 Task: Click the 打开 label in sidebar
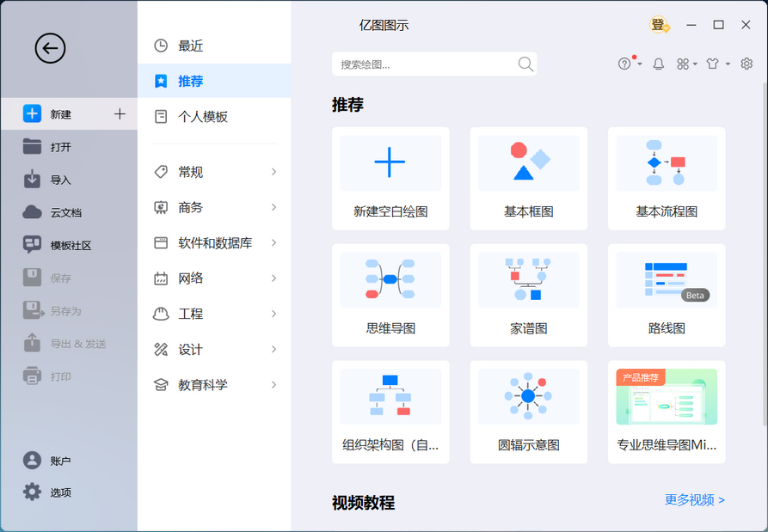61,147
